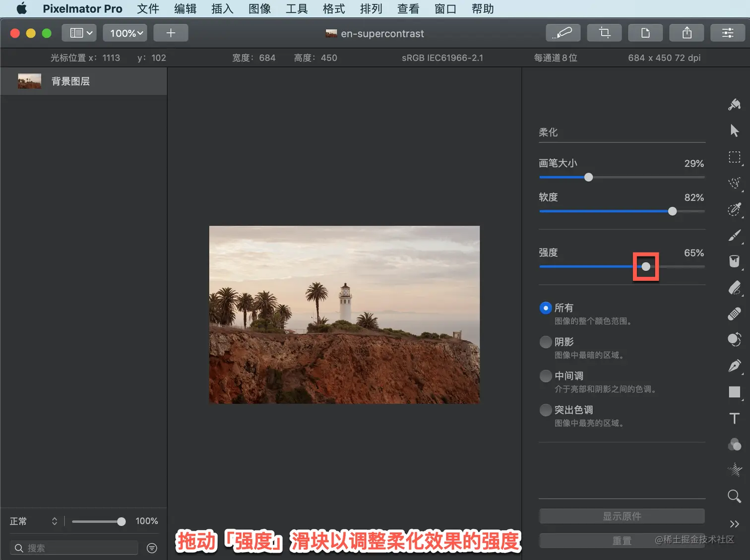Click the layer opacity slider handle
Viewport: 750px width, 560px height.
tap(121, 521)
